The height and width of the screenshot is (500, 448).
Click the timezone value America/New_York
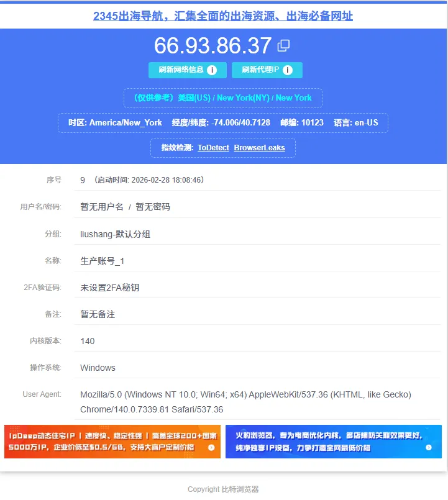[x=126, y=123]
